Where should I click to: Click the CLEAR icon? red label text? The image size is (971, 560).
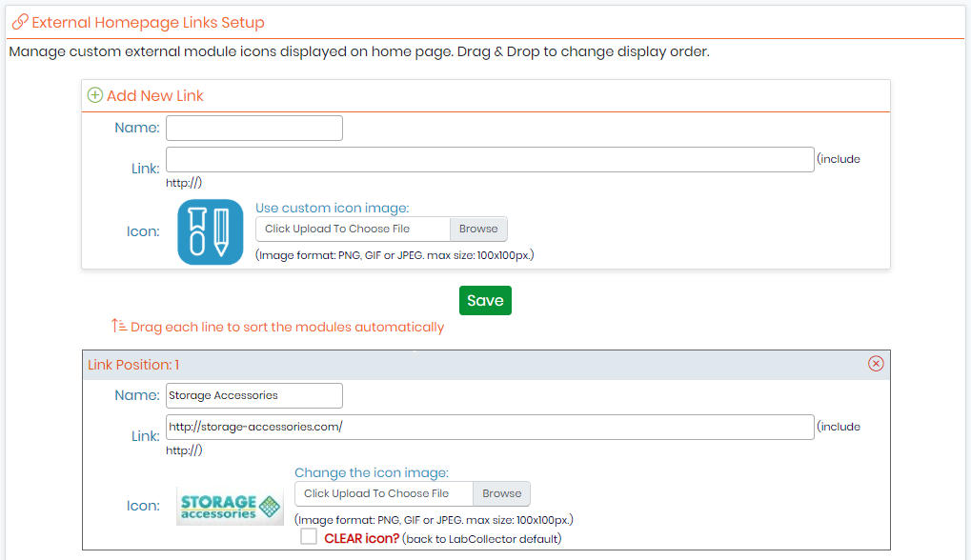coord(362,538)
